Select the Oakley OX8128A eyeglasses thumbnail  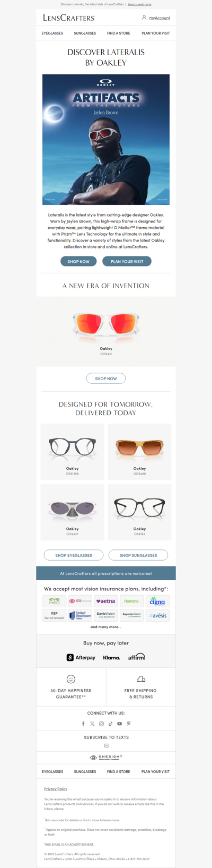click(x=73, y=452)
